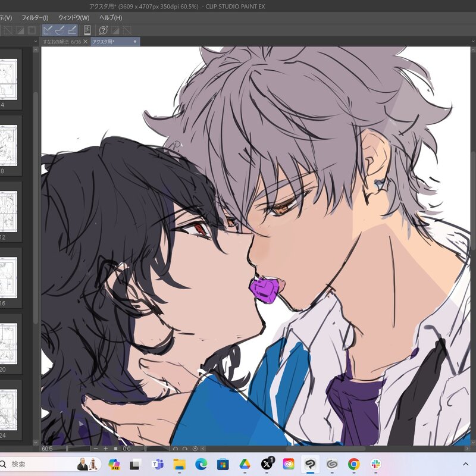Open the grey Clip Studio launcher taskbar icon
Viewport: 476px width, 476px height.
[x=332, y=464]
